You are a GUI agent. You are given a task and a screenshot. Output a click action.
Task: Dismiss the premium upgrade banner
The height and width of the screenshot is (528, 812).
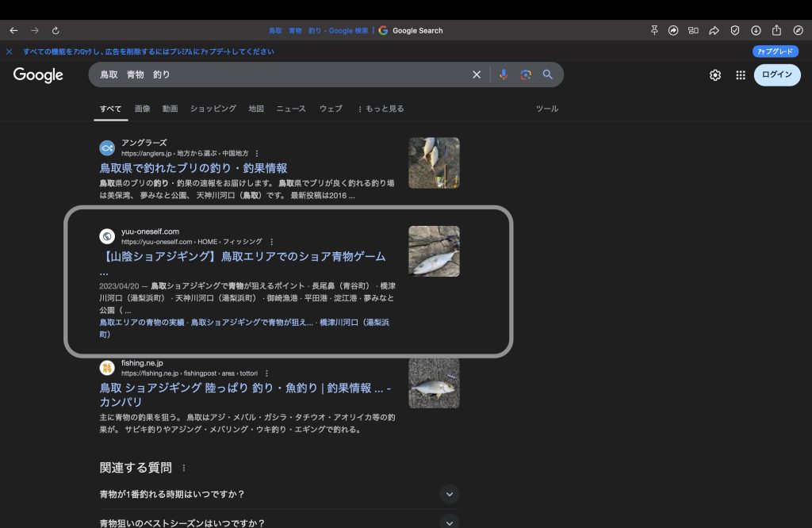click(10, 52)
